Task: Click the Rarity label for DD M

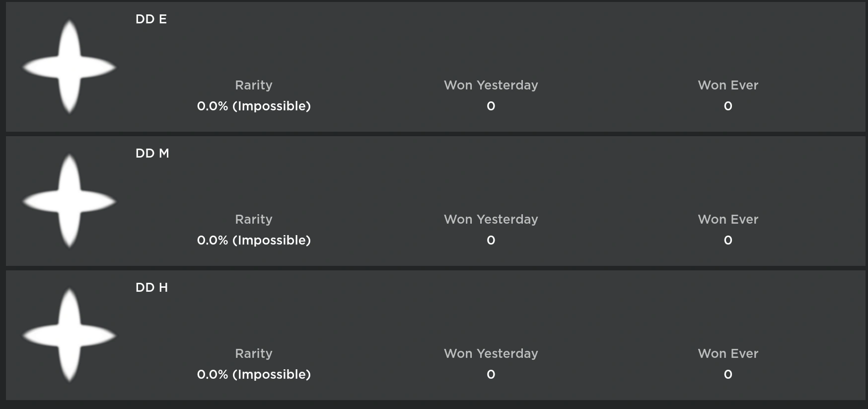Action: point(254,219)
